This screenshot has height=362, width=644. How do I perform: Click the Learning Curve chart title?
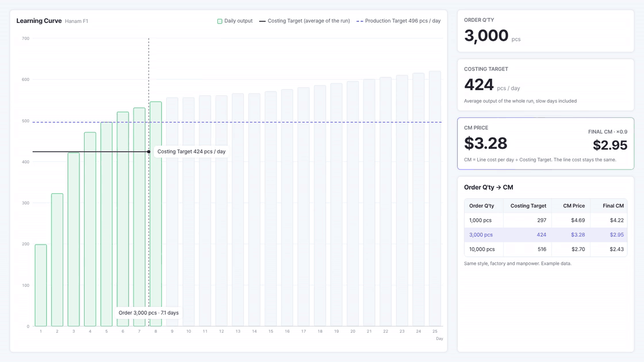point(39,21)
